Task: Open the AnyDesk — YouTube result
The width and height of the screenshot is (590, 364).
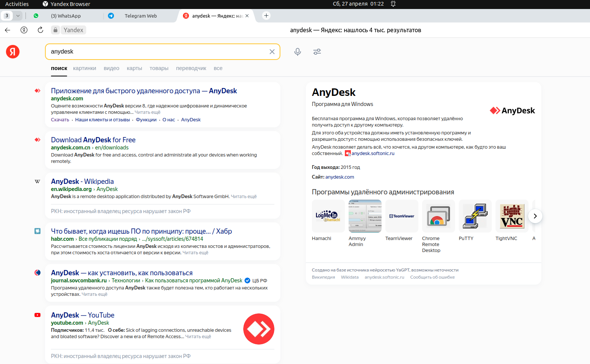Action: 83,315
